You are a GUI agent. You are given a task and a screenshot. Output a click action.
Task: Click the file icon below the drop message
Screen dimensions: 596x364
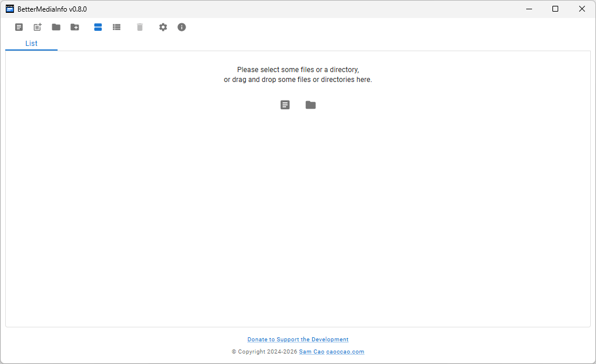click(285, 105)
